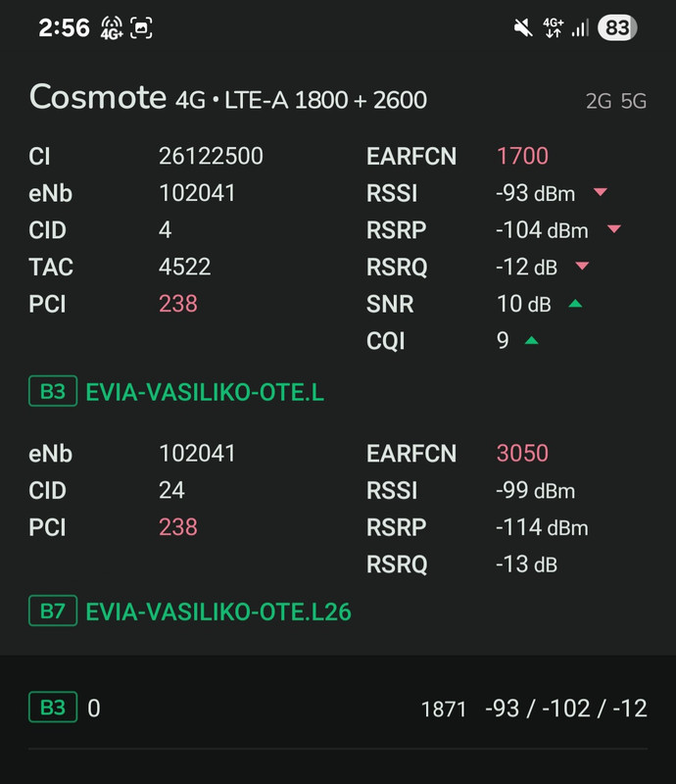Tap the B7 band badge beside EVIA-VASILIKO-OTE.L26

[53, 611]
